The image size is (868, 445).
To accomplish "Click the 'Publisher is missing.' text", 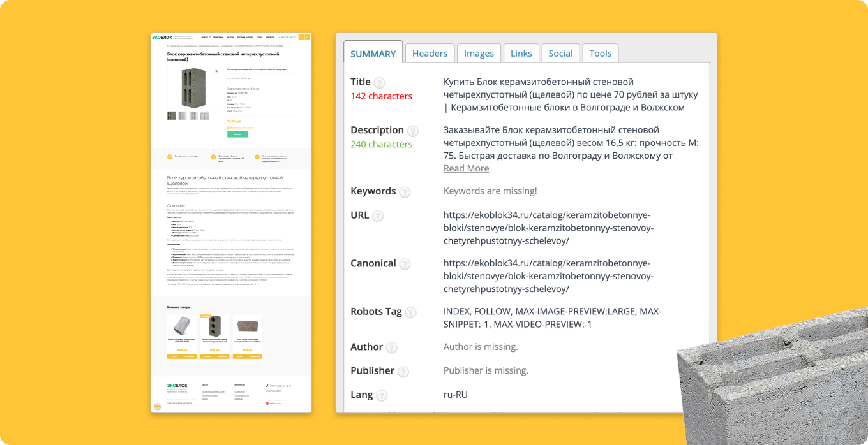I will click(x=486, y=370).
